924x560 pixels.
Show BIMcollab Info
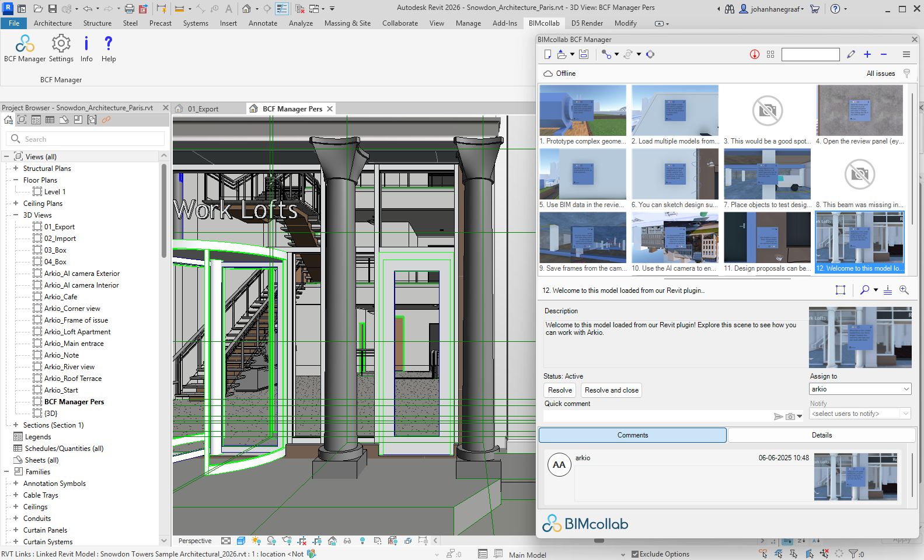[86, 48]
